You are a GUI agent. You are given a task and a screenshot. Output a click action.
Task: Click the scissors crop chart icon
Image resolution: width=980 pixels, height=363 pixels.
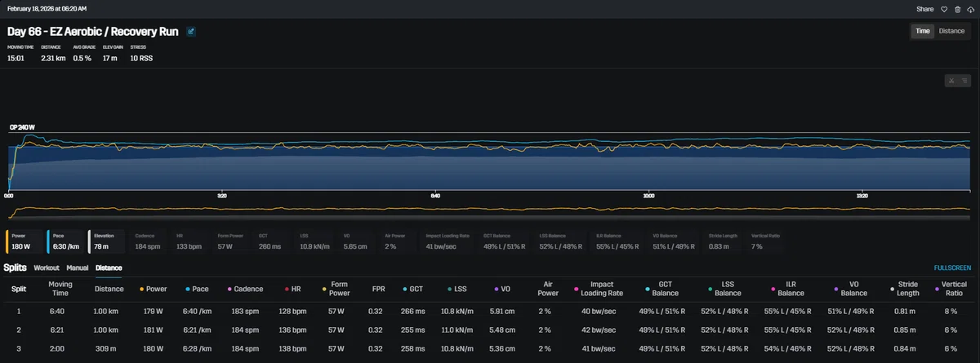951,80
